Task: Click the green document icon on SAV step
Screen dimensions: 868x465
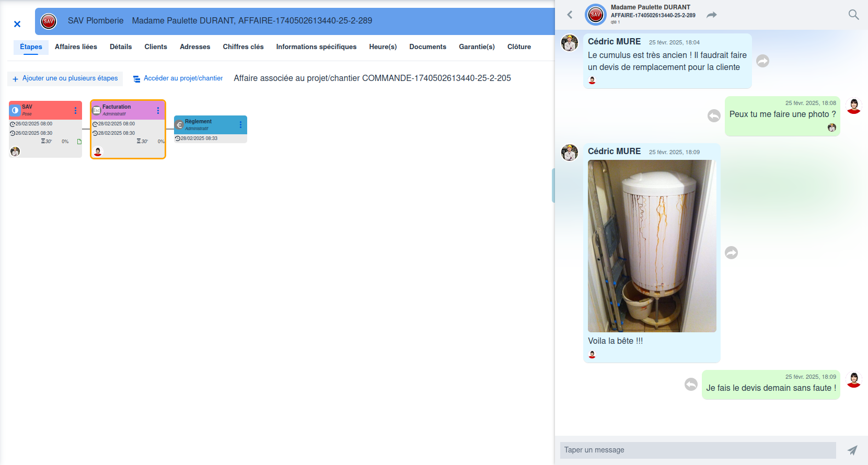Action: (x=79, y=142)
